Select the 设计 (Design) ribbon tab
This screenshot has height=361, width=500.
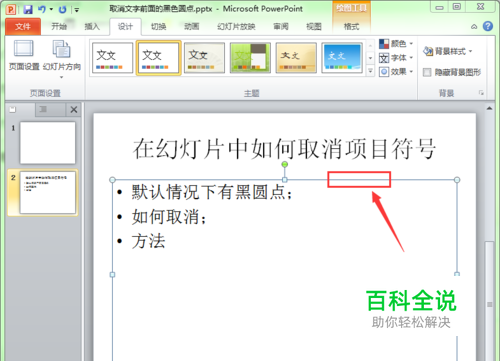(125, 27)
